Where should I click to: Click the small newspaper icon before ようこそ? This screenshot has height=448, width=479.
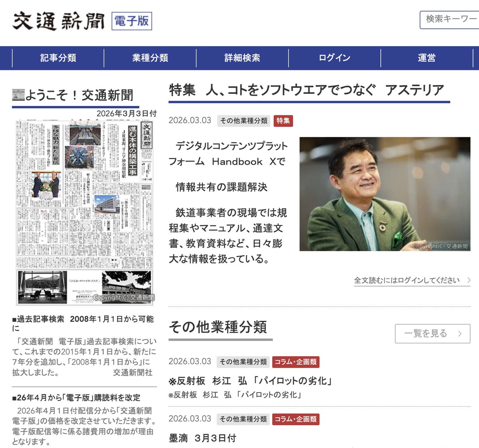click(x=18, y=95)
